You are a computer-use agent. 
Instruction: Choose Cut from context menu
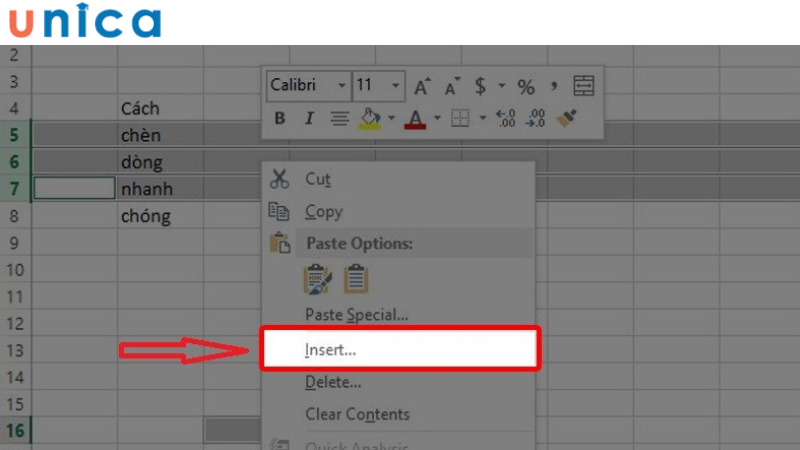(x=398, y=179)
